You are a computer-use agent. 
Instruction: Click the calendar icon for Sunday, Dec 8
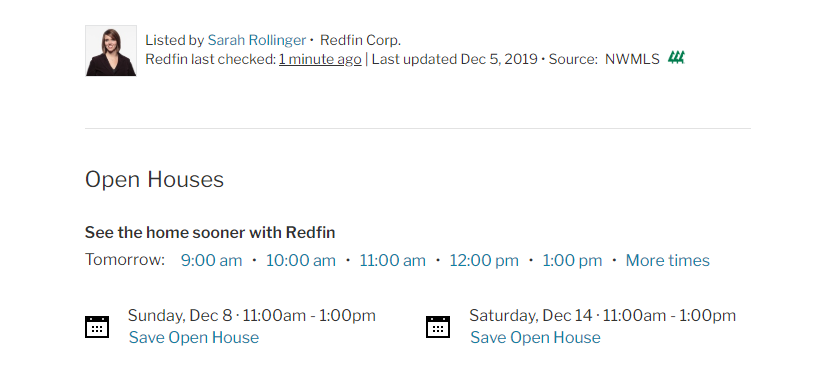[97, 327]
